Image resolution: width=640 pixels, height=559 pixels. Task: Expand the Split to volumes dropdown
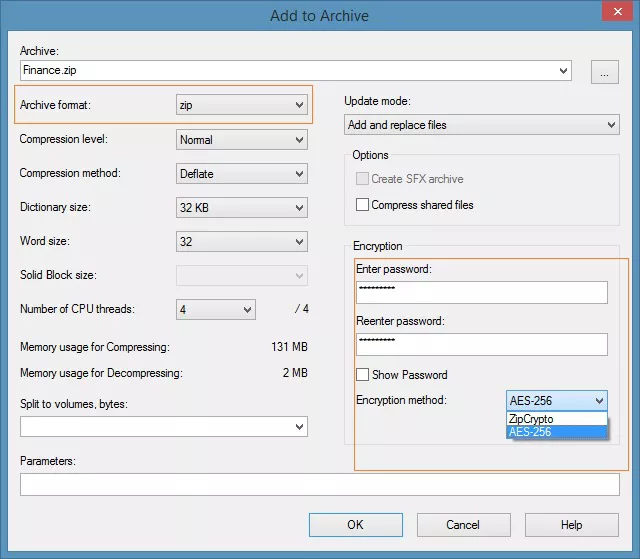pos(164,427)
